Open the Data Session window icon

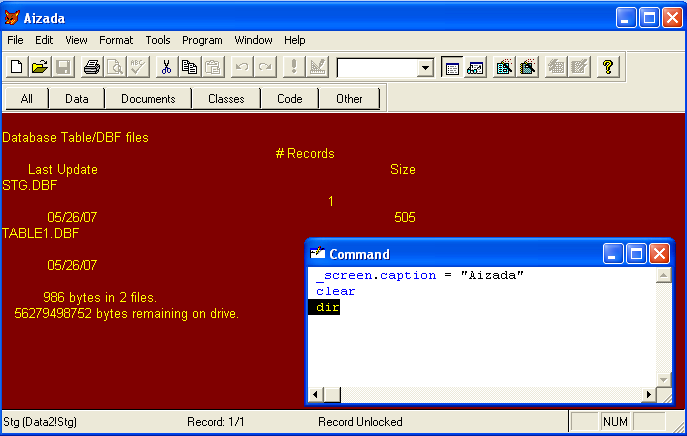(x=475, y=67)
